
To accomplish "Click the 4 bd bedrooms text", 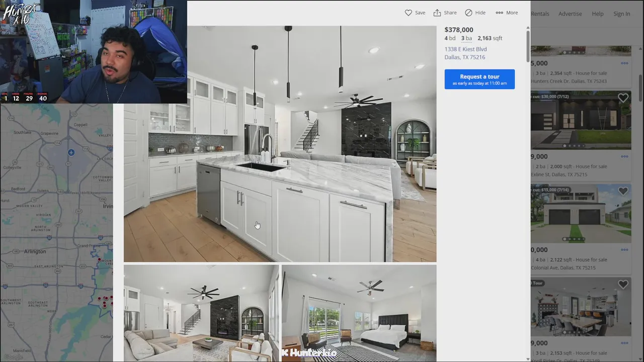I will 450,38.
